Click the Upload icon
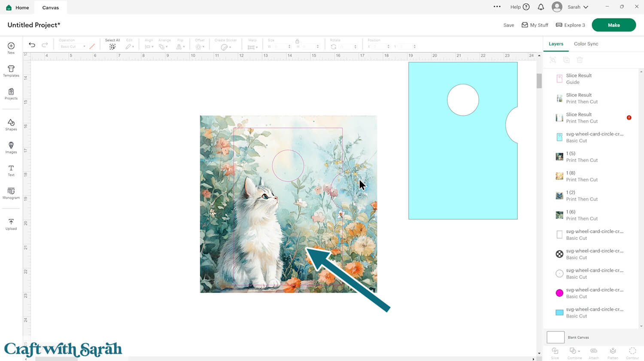Image resolution: width=644 pixels, height=361 pixels. click(x=11, y=224)
